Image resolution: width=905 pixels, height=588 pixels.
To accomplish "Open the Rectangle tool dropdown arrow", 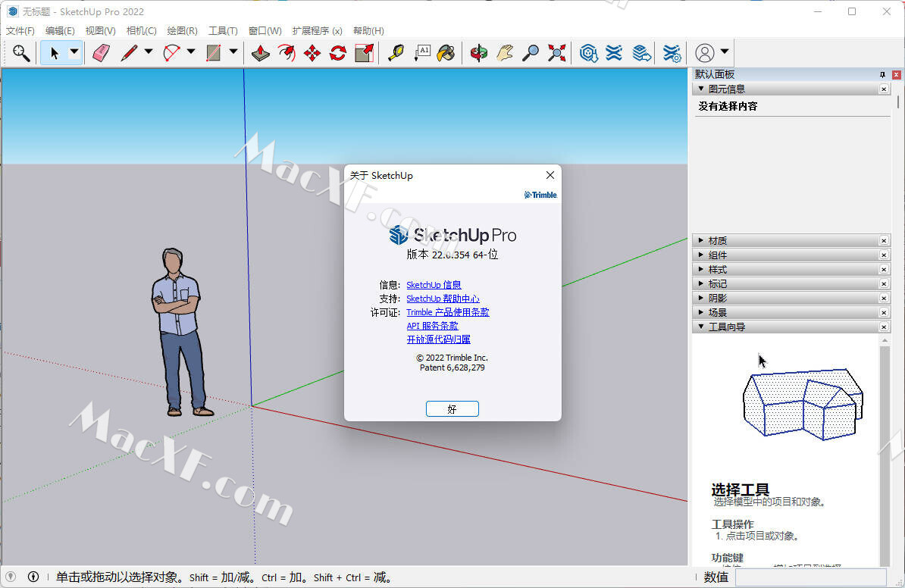I will 233,52.
